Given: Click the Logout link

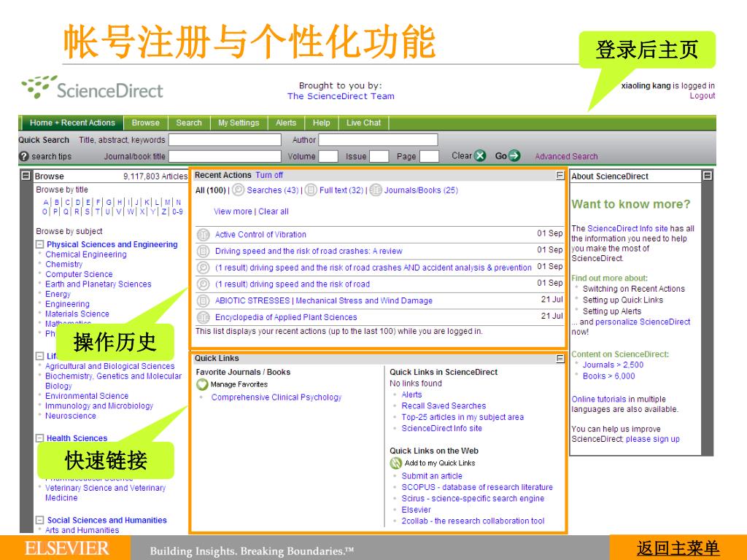Looking at the screenshot, I should coord(702,96).
